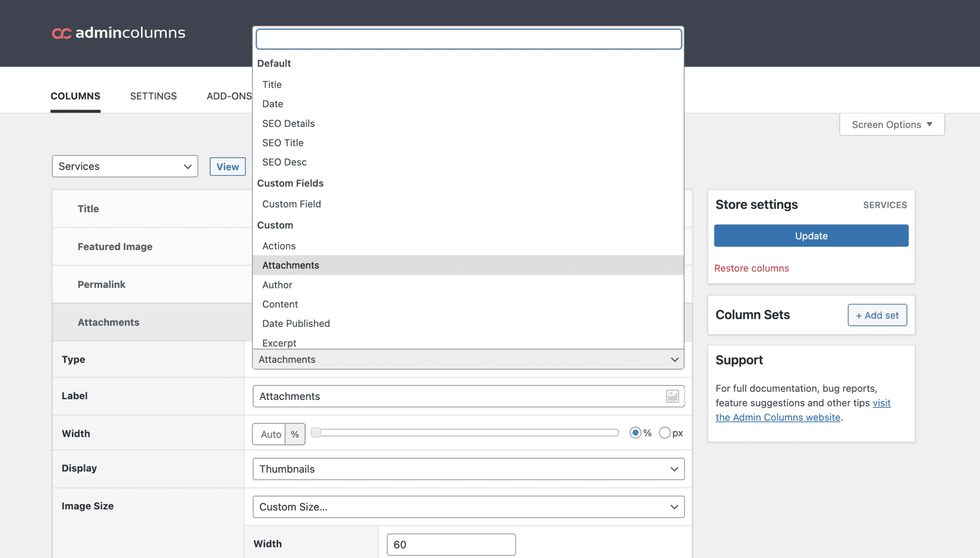Screen dimensions: 980x558
Task: Select highlighted Attachments option in list
Action: 468,265
